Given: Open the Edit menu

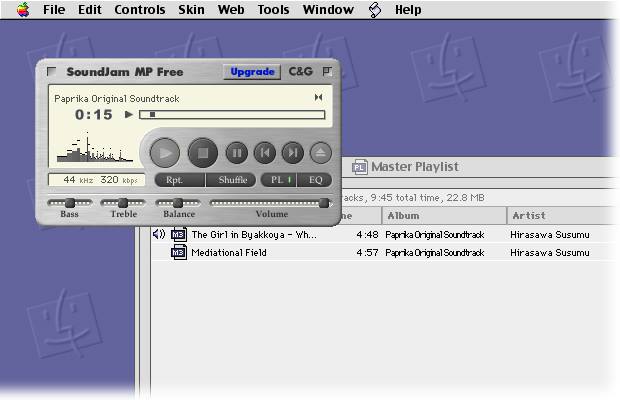Looking at the screenshot, I should click(x=90, y=9).
